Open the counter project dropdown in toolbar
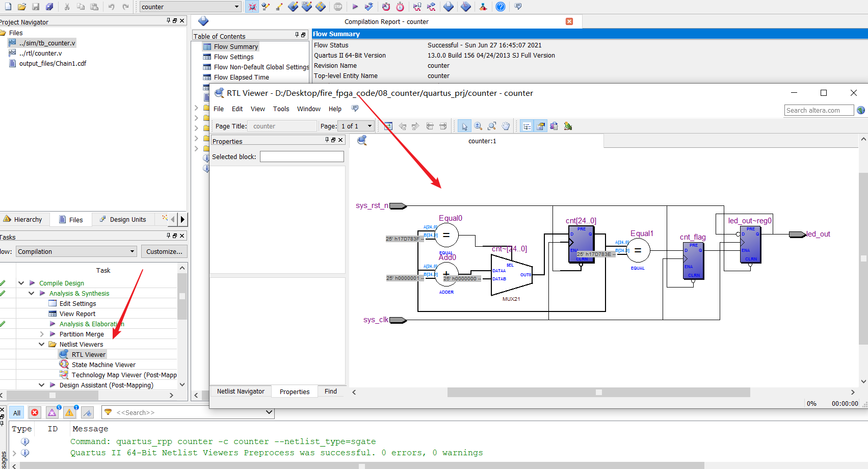This screenshot has width=868, height=469. point(236,7)
